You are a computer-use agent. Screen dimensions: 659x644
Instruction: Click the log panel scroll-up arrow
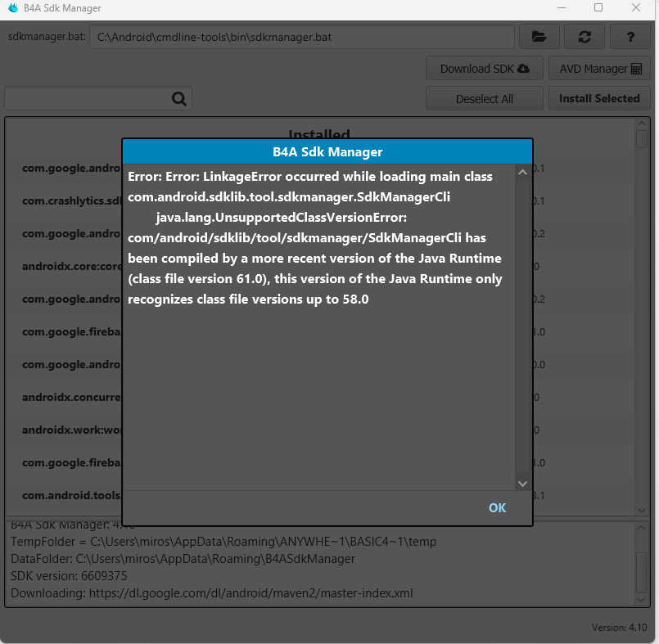[641, 528]
